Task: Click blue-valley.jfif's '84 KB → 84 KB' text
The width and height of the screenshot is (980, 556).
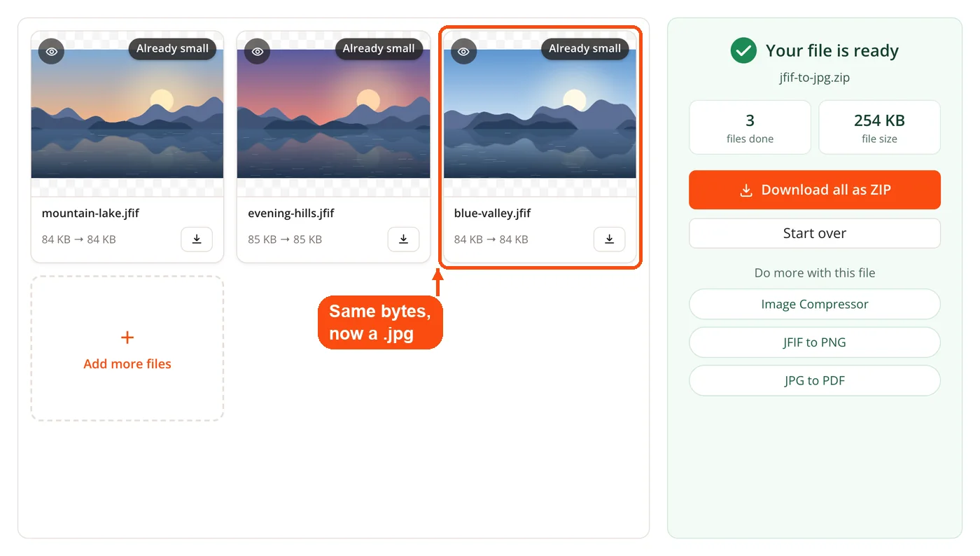Action: pyautogui.click(x=491, y=239)
